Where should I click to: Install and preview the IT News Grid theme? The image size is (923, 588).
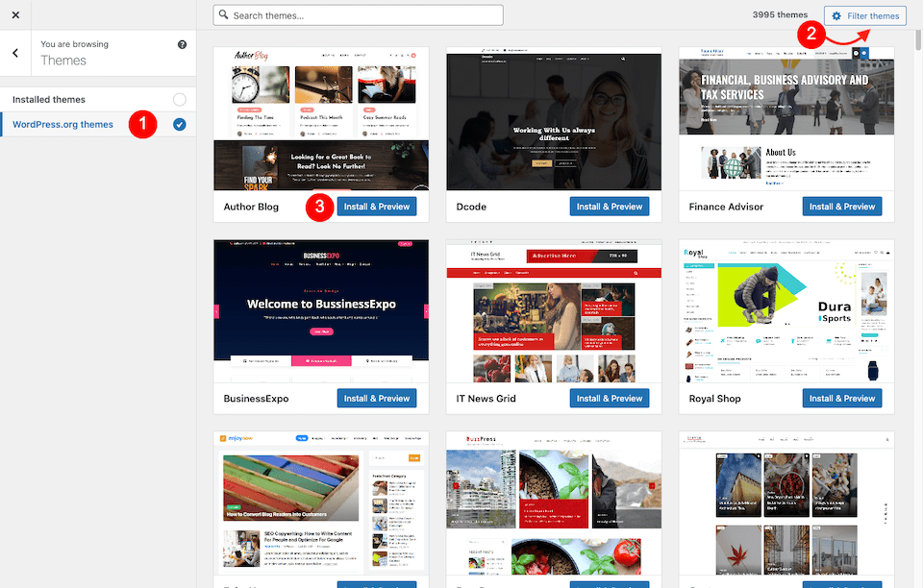609,398
